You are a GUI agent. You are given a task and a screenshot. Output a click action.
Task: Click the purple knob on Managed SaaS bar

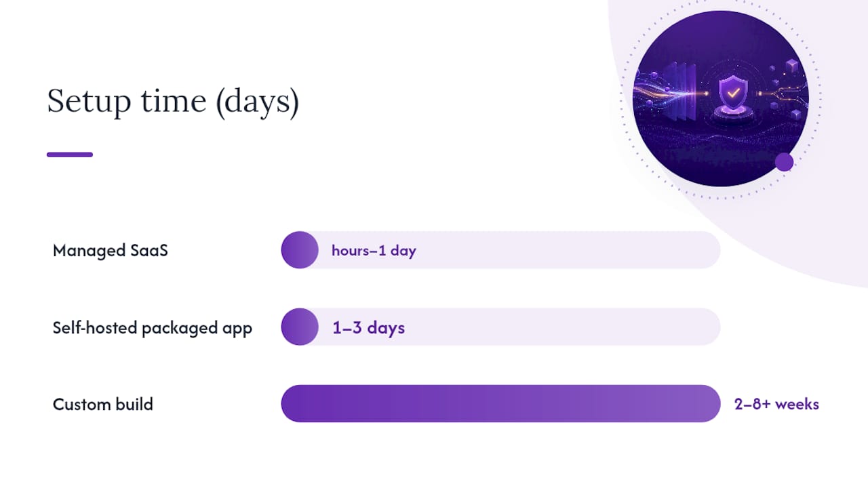click(300, 250)
